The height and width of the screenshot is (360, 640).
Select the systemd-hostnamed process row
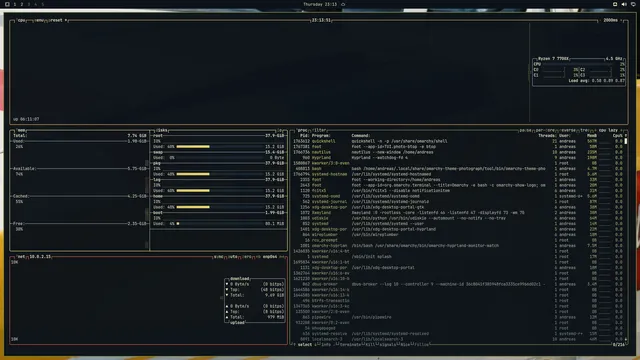[x=458, y=174]
